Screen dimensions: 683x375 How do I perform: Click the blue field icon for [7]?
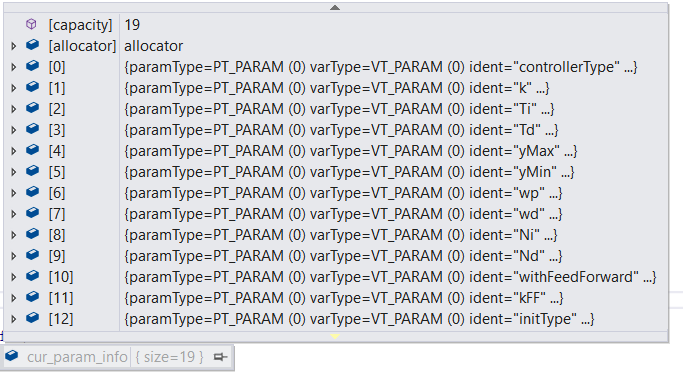click(x=32, y=212)
